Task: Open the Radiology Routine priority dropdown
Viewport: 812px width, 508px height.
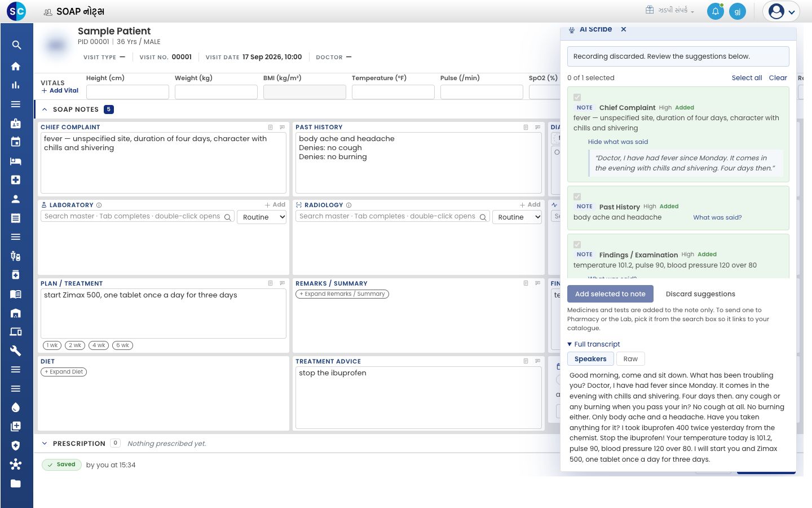Action: [x=517, y=217]
